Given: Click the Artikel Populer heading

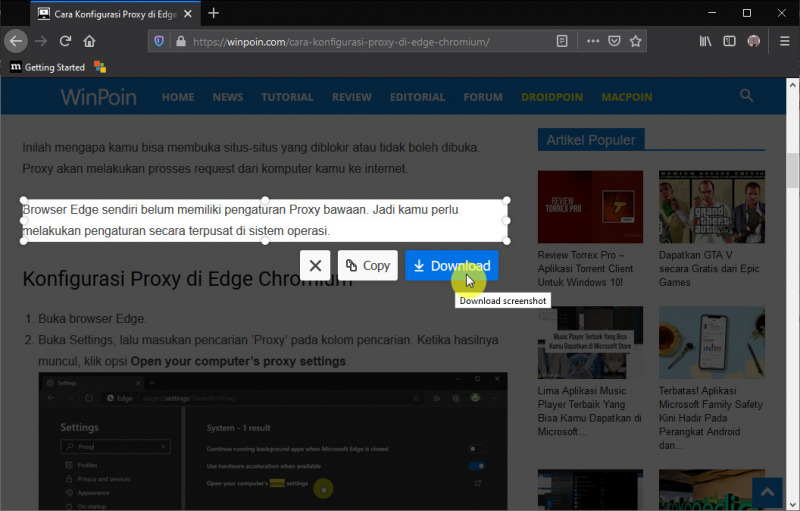Looking at the screenshot, I should click(x=591, y=140).
